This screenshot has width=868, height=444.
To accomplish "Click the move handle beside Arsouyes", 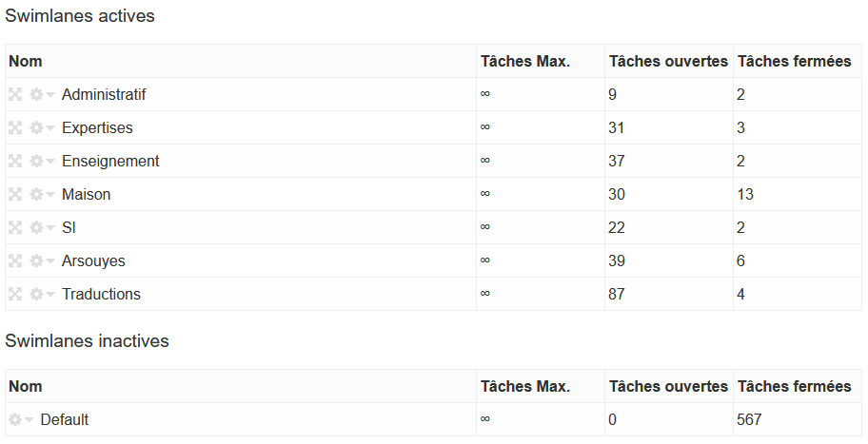I will click(15, 261).
